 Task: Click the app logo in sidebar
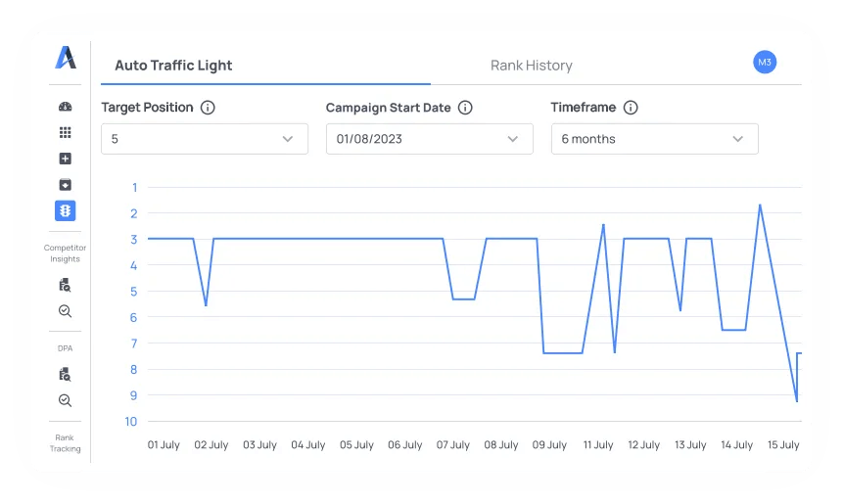coord(66,59)
